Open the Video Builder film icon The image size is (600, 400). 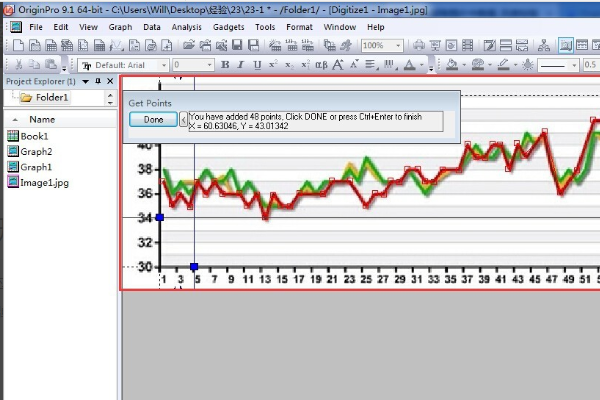pos(468,45)
